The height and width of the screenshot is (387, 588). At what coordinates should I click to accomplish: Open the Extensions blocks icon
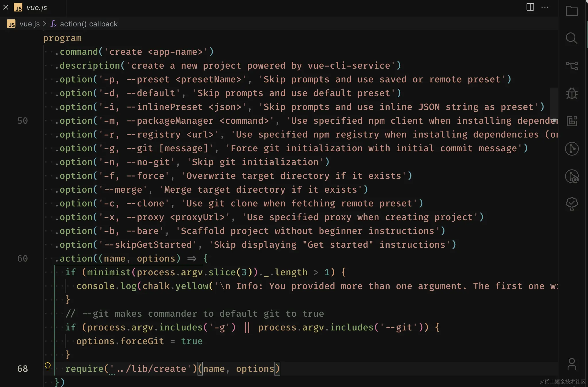click(x=572, y=121)
